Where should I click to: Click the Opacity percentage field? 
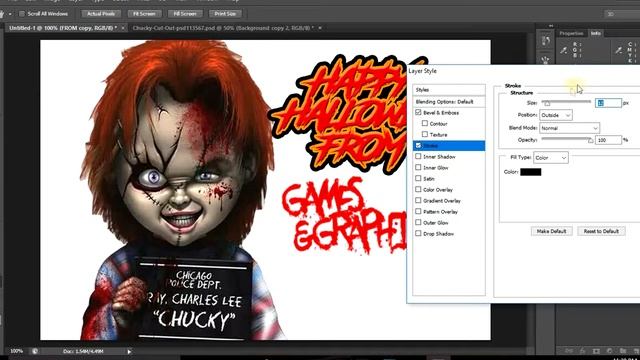[609, 140]
